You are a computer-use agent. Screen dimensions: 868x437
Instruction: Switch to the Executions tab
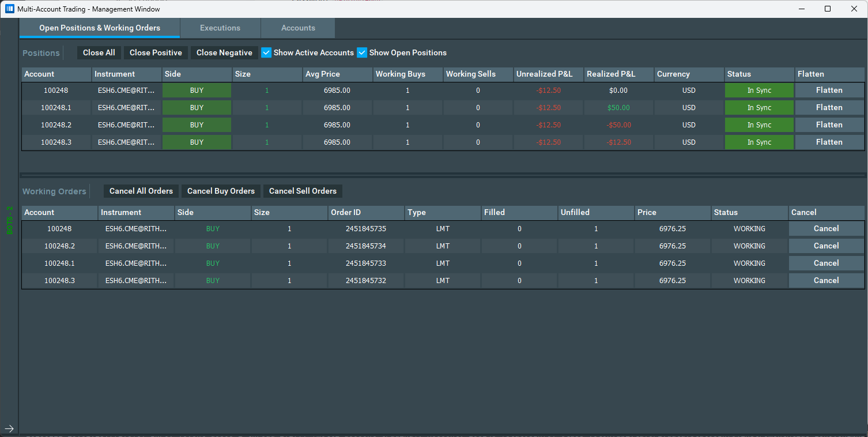[220, 28]
